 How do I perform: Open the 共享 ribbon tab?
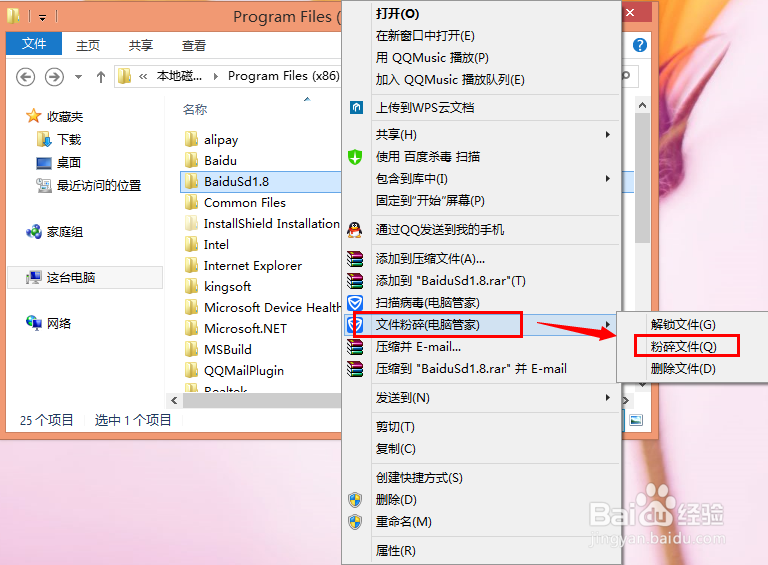point(141,46)
